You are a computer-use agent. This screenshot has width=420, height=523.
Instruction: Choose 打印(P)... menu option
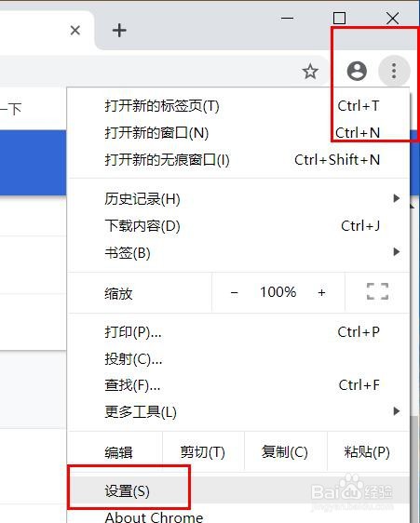[238, 332]
